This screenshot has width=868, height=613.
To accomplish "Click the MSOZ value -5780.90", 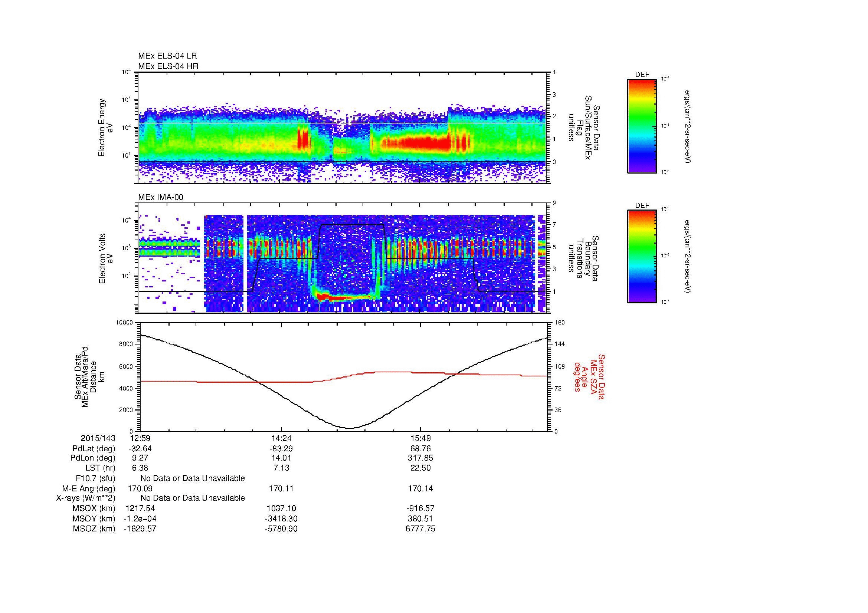I will click(281, 529).
